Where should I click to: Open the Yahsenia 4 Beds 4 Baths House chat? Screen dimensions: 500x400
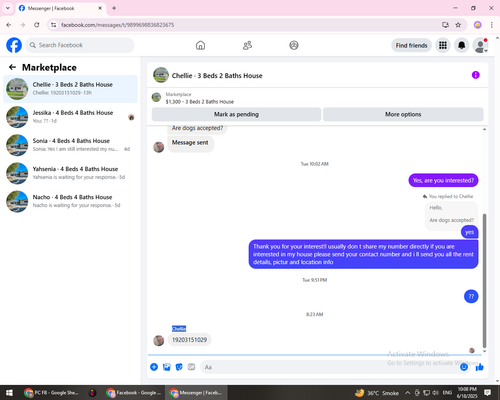70,173
